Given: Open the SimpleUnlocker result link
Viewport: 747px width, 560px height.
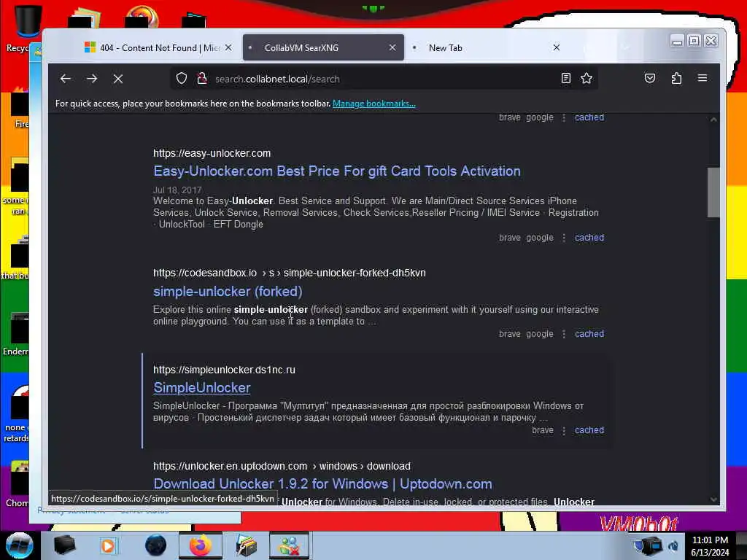Looking at the screenshot, I should pos(202,388).
